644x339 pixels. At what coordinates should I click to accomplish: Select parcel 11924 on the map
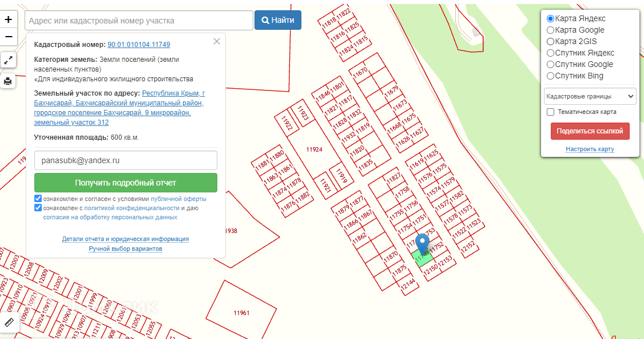(x=314, y=150)
